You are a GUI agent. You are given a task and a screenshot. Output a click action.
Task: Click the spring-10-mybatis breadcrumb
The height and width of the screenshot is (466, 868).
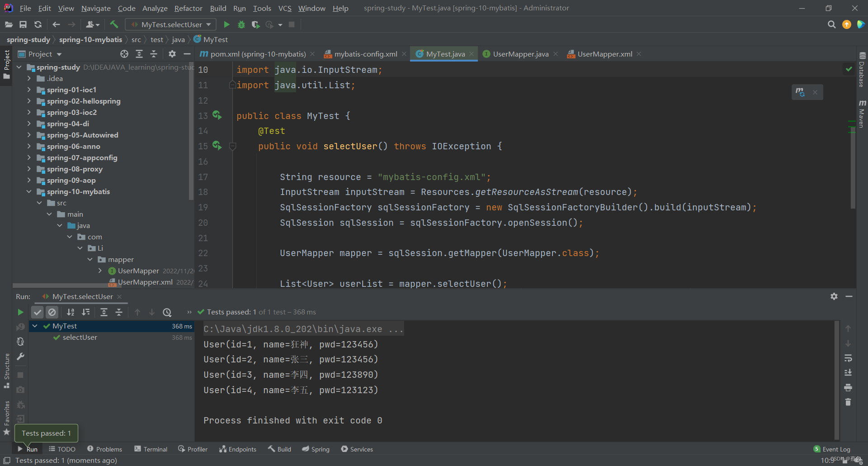90,39
